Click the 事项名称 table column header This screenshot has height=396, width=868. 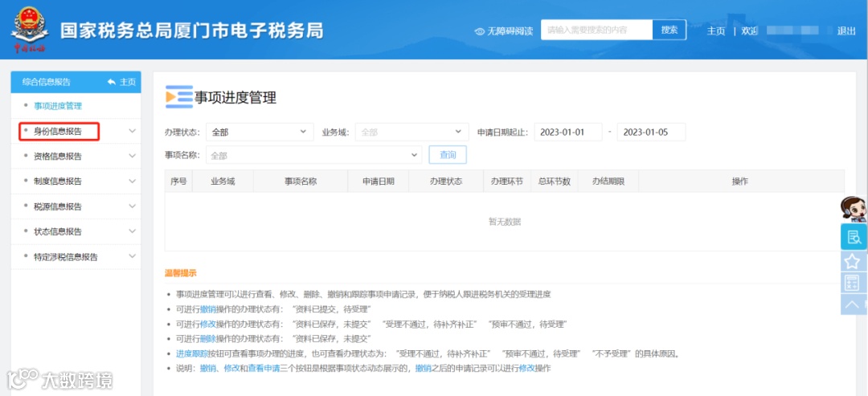(x=301, y=182)
